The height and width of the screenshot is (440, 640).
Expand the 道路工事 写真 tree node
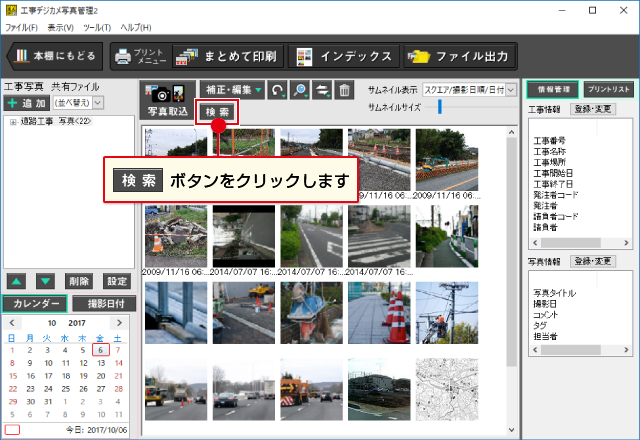tap(12, 122)
